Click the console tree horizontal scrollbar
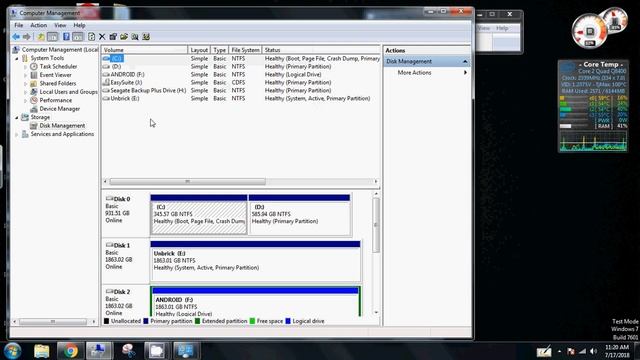Screen dimensions: 640x360 tap(54, 322)
